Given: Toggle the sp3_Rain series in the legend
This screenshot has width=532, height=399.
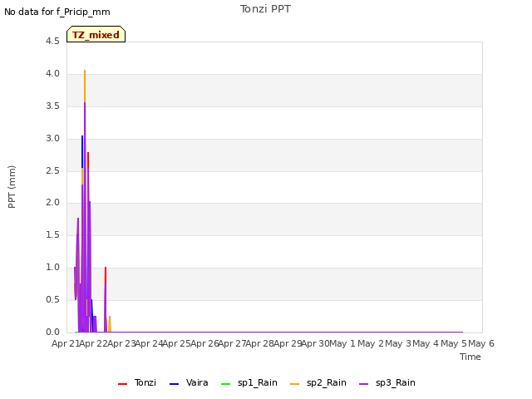Looking at the screenshot, I should click(387, 382).
